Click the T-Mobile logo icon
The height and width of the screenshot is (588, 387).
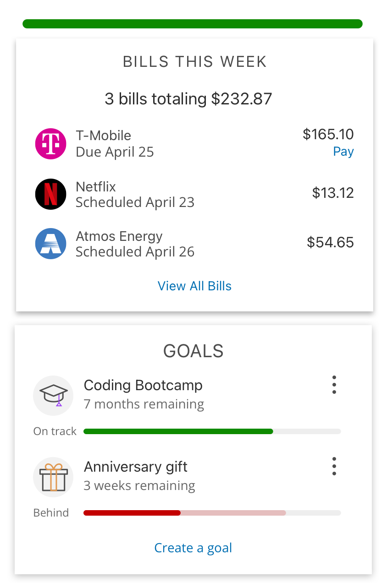pyautogui.click(x=51, y=144)
